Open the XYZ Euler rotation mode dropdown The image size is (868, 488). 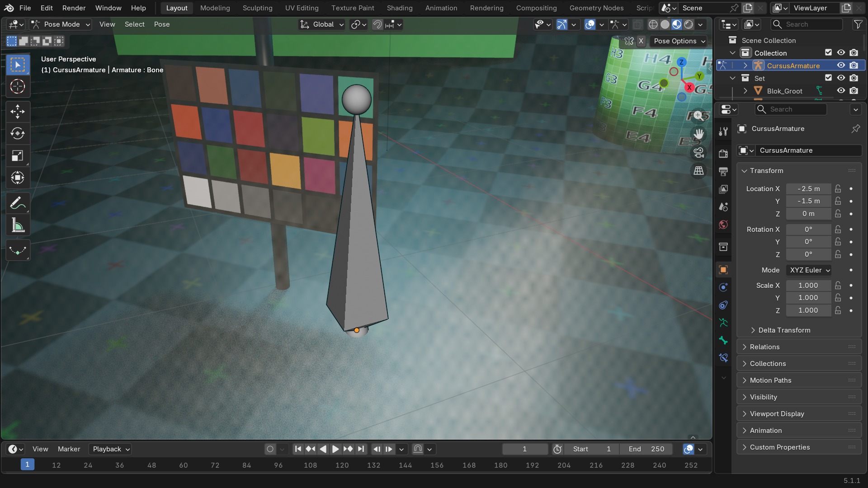coord(809,270)
